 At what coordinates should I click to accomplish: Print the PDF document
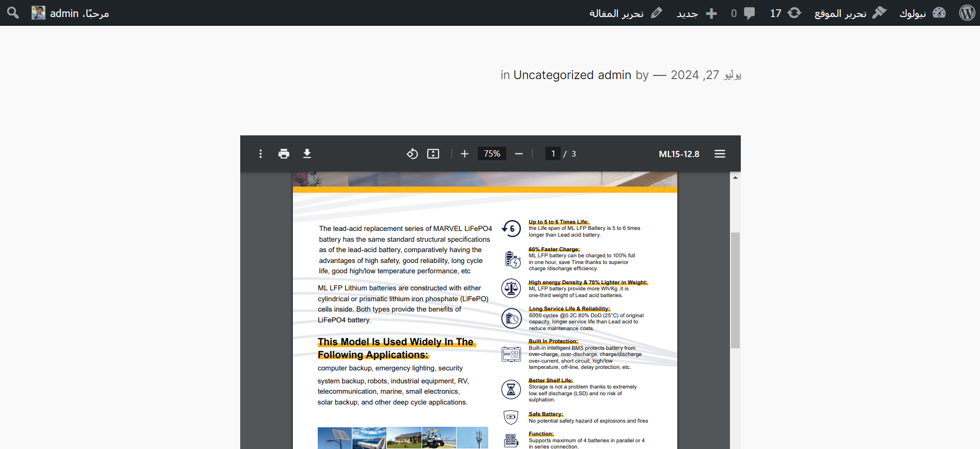284,154
